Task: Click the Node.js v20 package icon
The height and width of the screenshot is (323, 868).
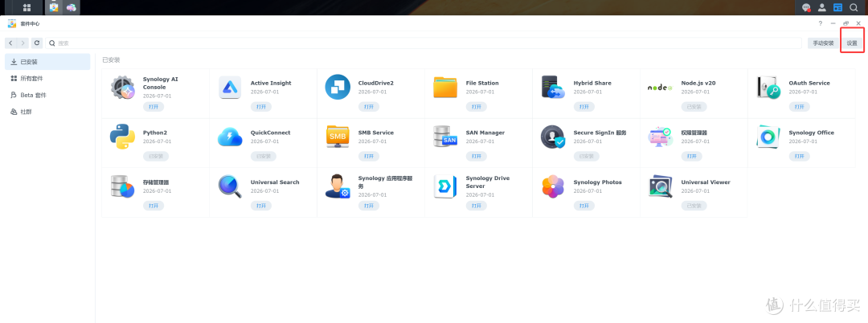Action: [660, 88]
